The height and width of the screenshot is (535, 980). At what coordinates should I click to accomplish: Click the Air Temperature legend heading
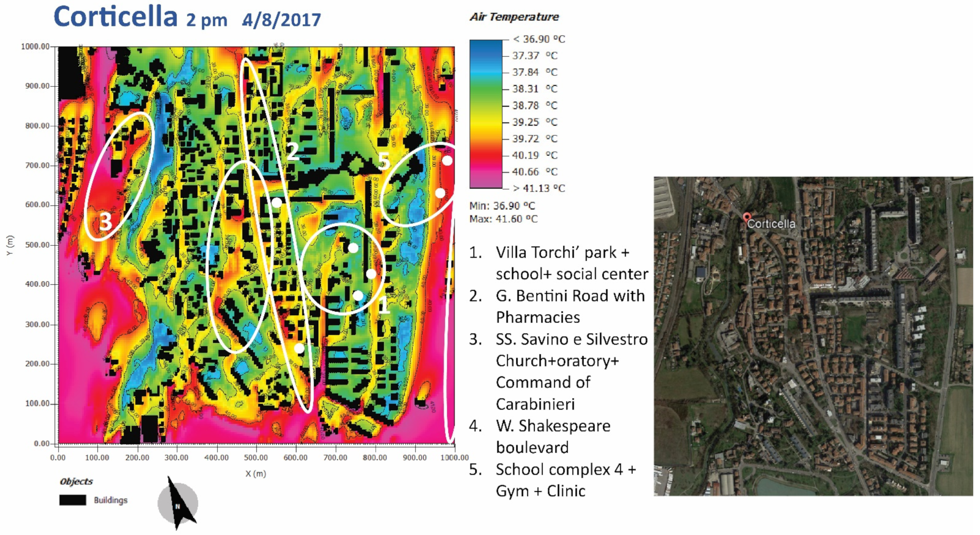[x=514, y=17]
